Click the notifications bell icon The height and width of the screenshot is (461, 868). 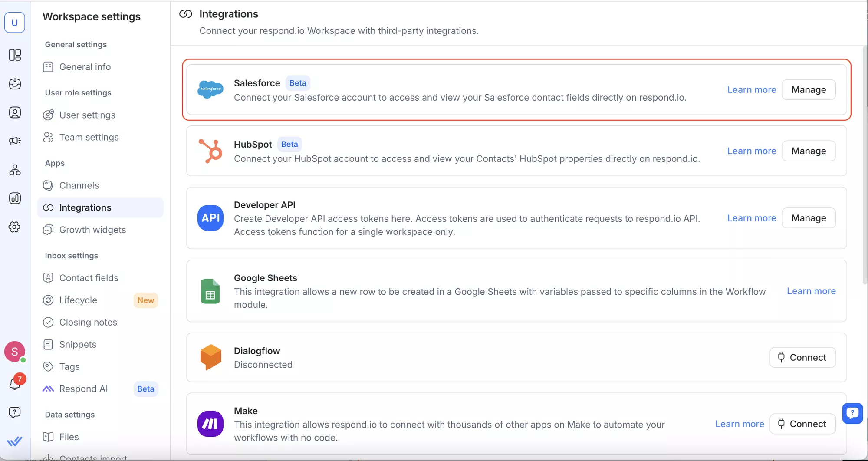(15, 383)
